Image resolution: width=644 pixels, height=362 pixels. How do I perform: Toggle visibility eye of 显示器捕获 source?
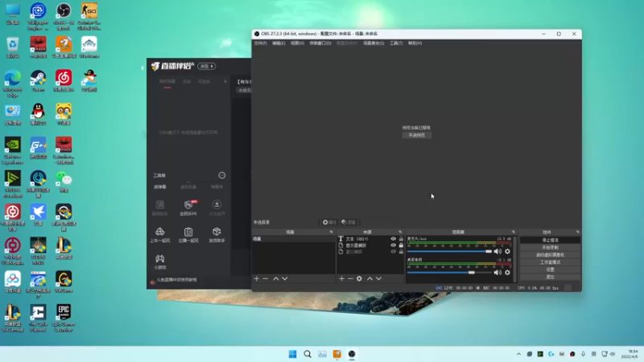pos(394,245)
